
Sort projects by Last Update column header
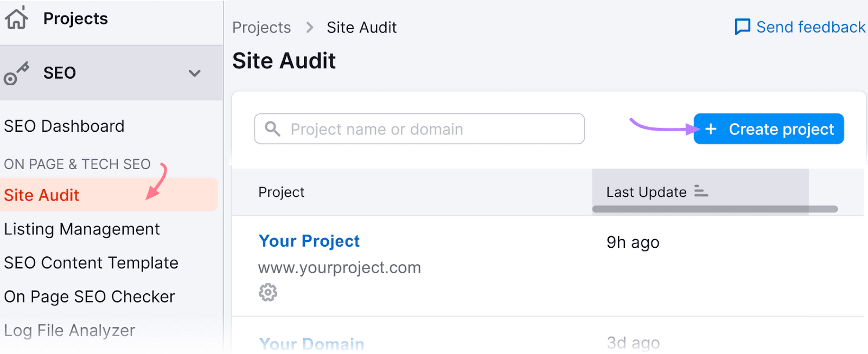(646, 192)
